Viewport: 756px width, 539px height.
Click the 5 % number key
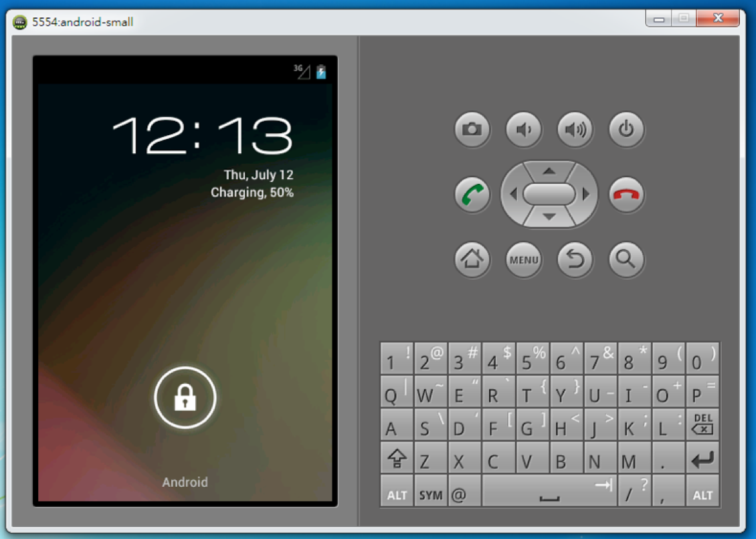tap(533, 358)
